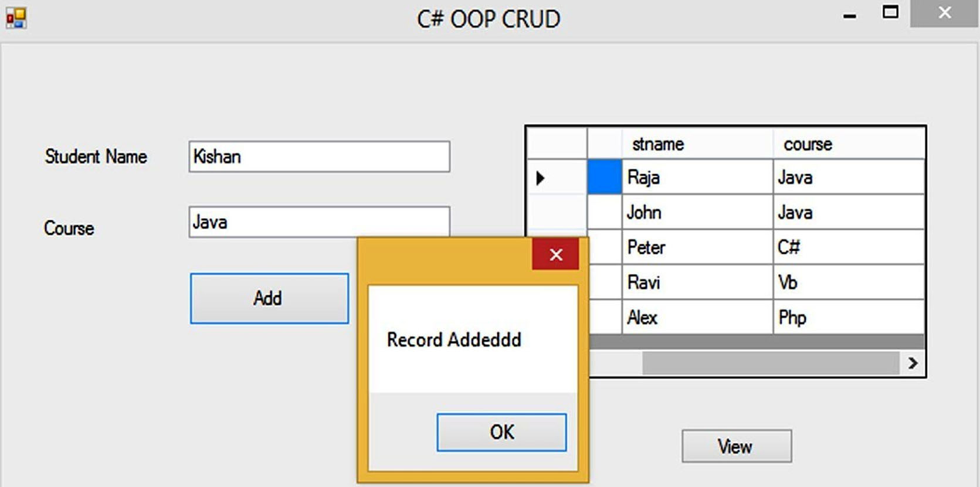Click the horizontal scrollbar thumb in grid
The image size is (980, 487).
[771, 363]
